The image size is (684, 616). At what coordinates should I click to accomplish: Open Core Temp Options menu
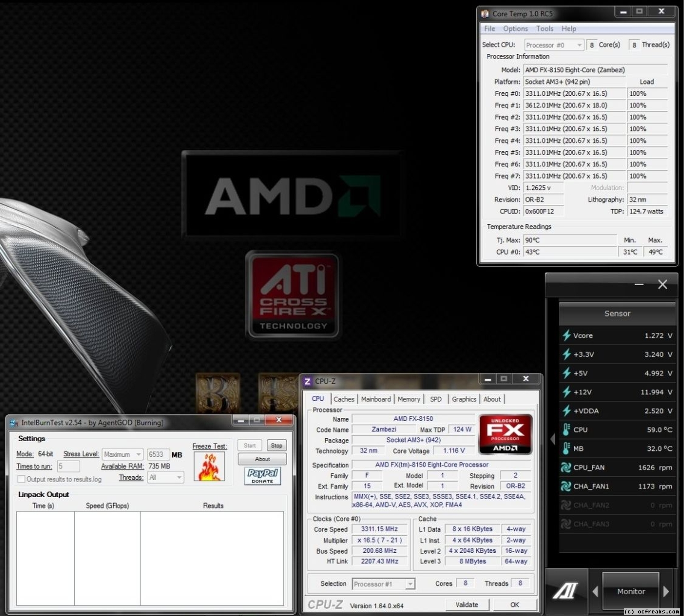515,29
